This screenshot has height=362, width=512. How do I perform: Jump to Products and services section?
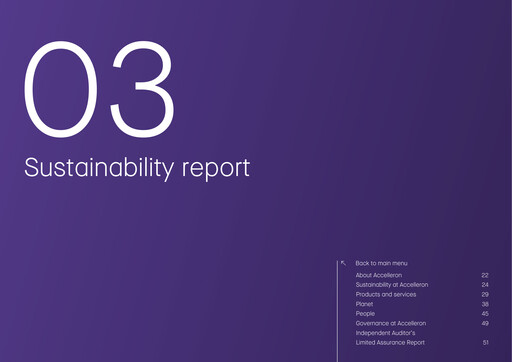tap(386, 294)
